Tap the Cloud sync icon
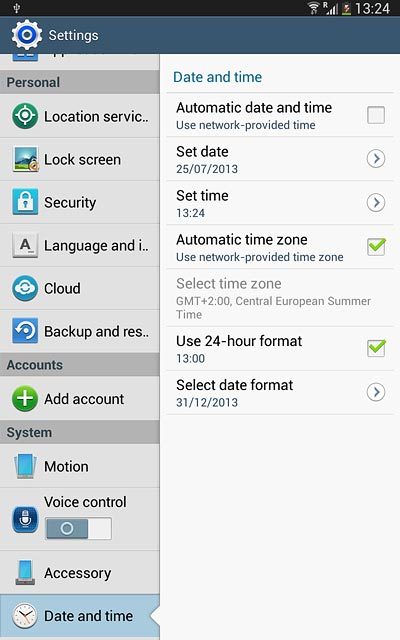This screenshot has width=400, height=640. coord(25,288)
